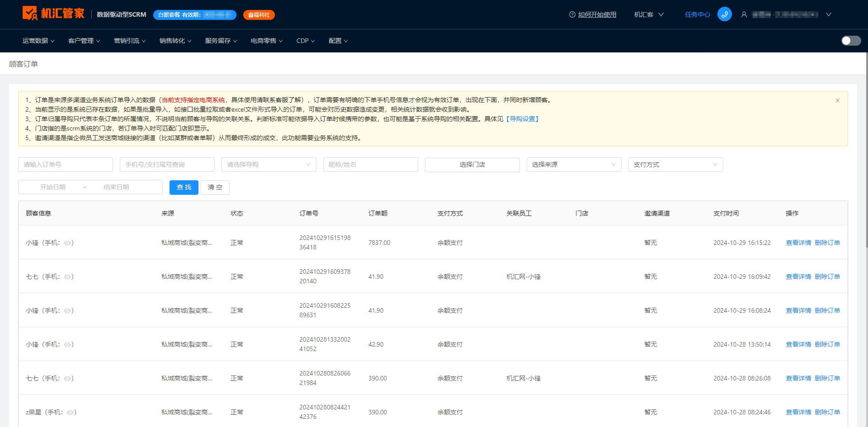Open the 机汇客 dropdown
Image resolution: width=868 pixels, height=427 pixels.
[x=649, y=14]
